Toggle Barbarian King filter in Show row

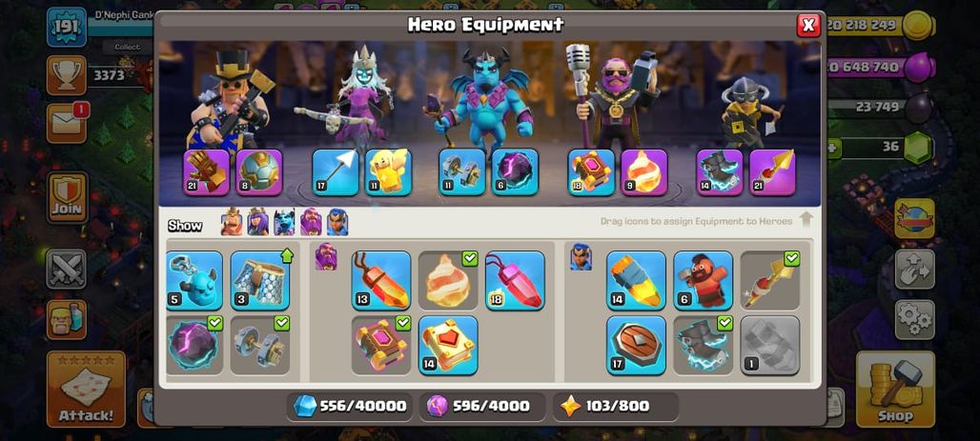coord(232,222)
